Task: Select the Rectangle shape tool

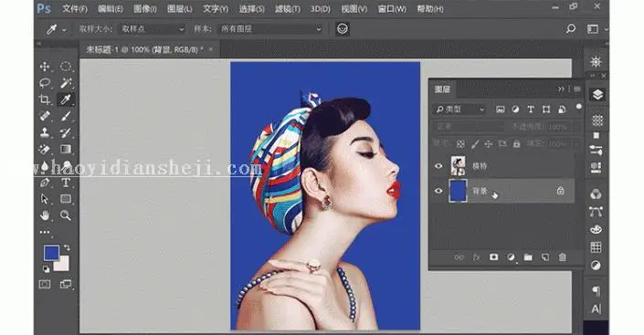Action: (66, 199)
